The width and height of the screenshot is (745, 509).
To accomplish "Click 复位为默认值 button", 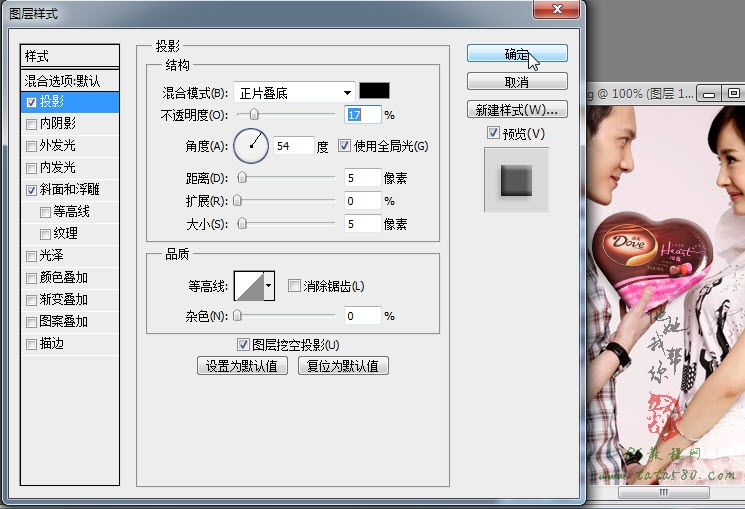I will [x=343, y=365].
